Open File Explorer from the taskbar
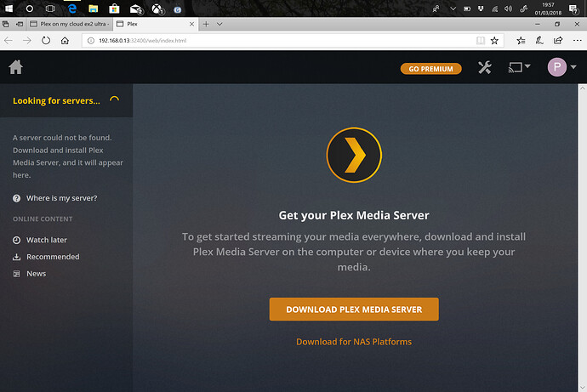This screenshot has height=392, width=587. 94,9
